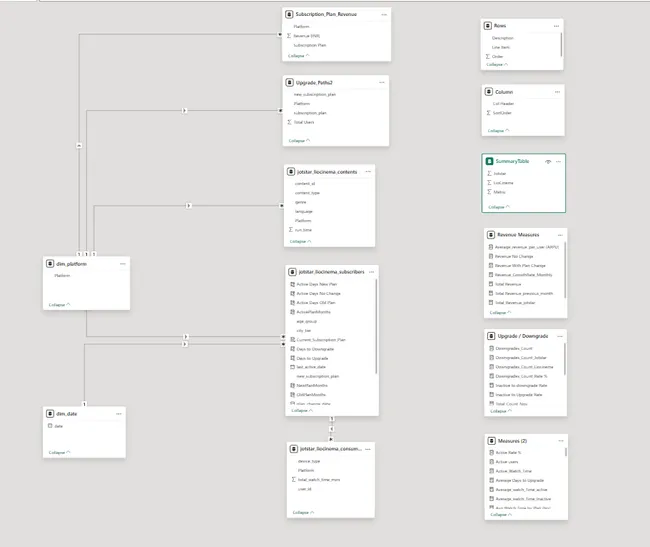Click the Measures (2) field list scrollbar
The height and width of the screenshot is (547, 650).
pos(566,453)
